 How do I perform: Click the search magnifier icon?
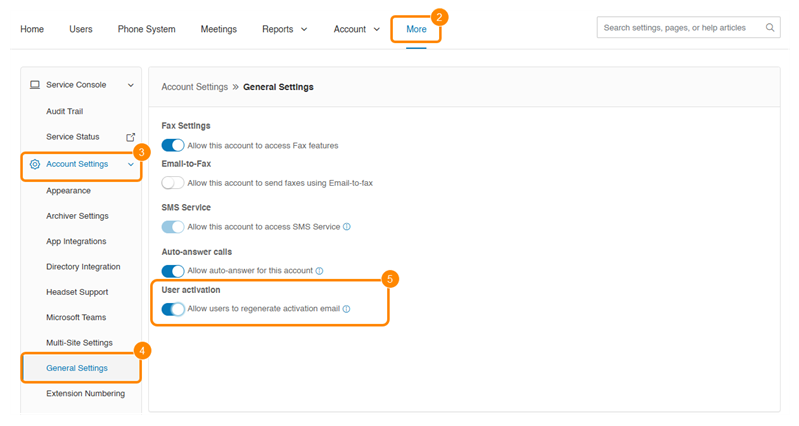pyautogui.click(x=770, y=28)
